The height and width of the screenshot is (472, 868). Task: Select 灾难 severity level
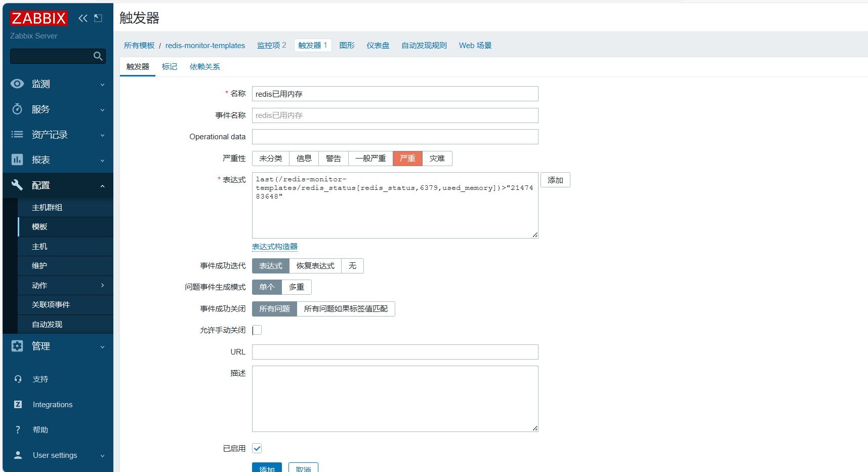point(437,159)
